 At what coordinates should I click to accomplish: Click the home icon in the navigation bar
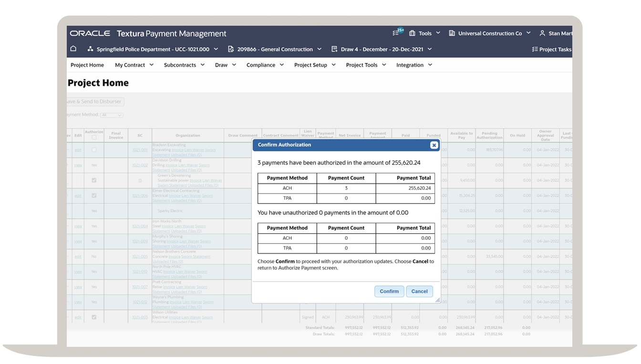pos(73,49)
